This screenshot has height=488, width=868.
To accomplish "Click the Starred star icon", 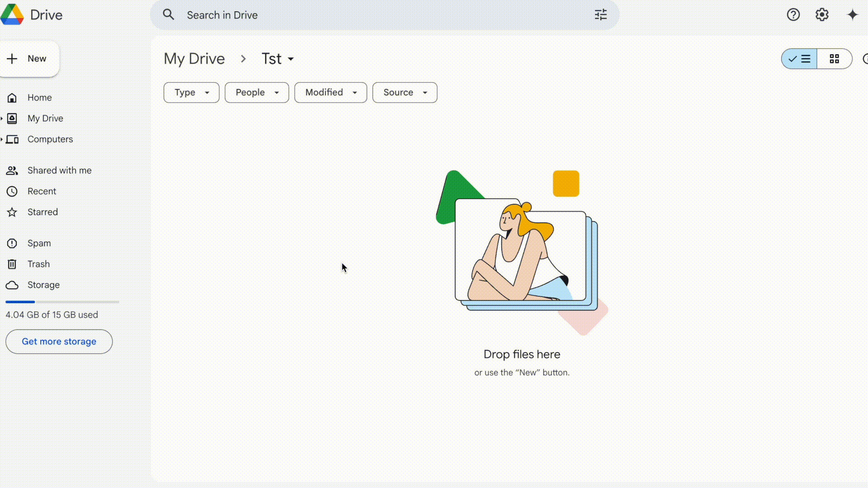I will [12, 212].
